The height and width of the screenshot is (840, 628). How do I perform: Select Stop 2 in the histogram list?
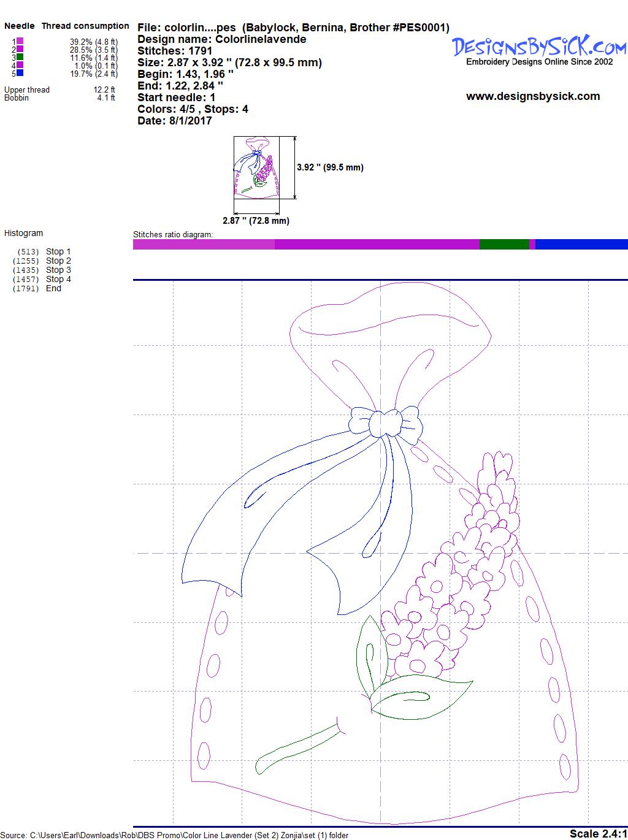click(58, 261)
